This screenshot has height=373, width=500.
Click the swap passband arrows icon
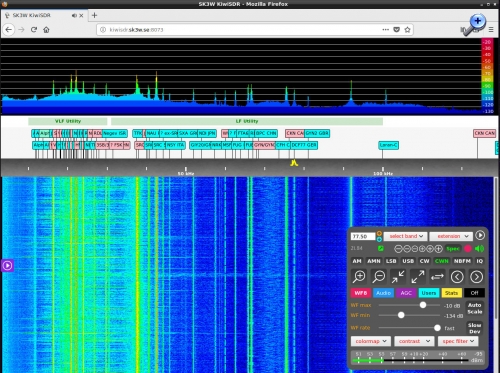tap(437, 277)
